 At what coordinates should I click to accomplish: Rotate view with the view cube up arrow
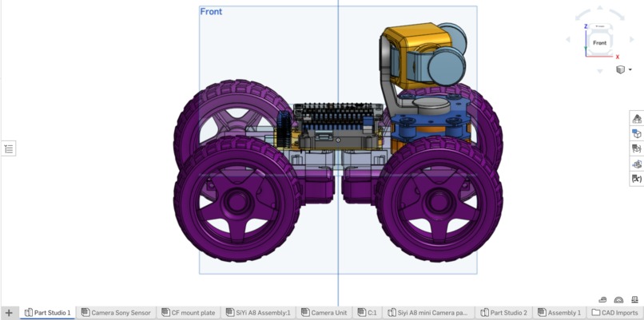[x=599, y=8]
